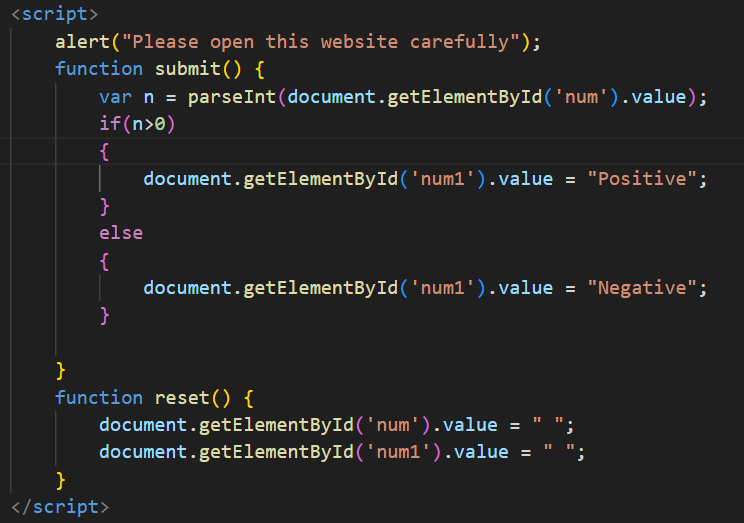Click the opening brace below the if statement
Viewport: 744px width, 523px height.
(x=104, y=151)
